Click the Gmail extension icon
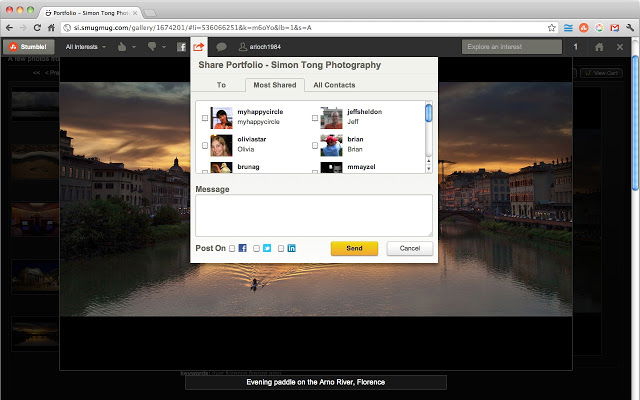This screenshot has height=400, width=640. pos(615,28)
